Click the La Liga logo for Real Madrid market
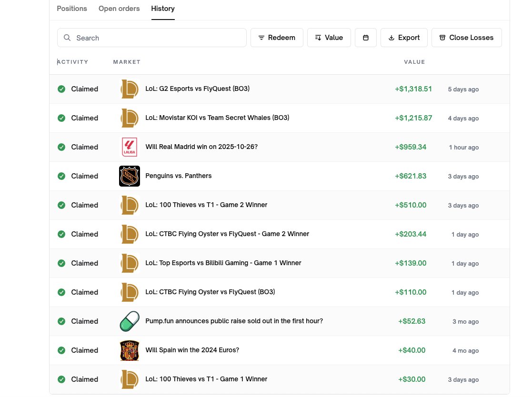The width and height of the screenshot is (532, 397). (129, 147)
